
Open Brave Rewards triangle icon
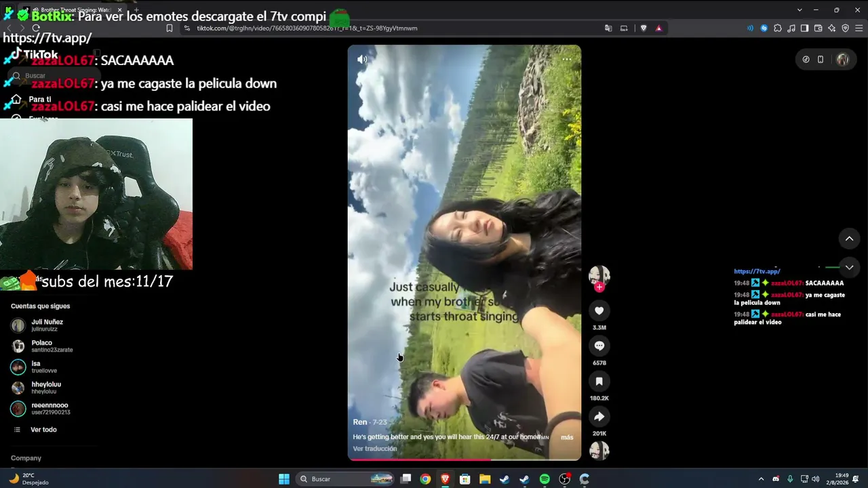pos(658,28)
